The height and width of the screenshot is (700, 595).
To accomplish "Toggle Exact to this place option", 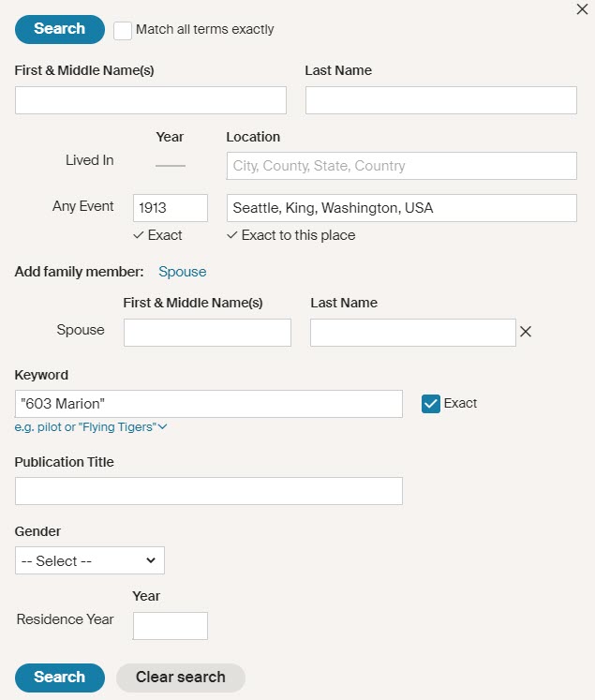I will tap(291, 235).
